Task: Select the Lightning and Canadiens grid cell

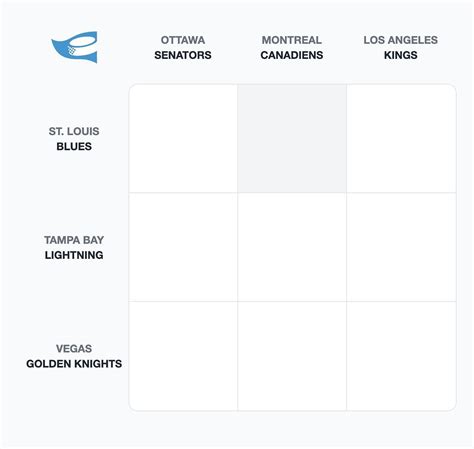Action: (x=292, y=247)
